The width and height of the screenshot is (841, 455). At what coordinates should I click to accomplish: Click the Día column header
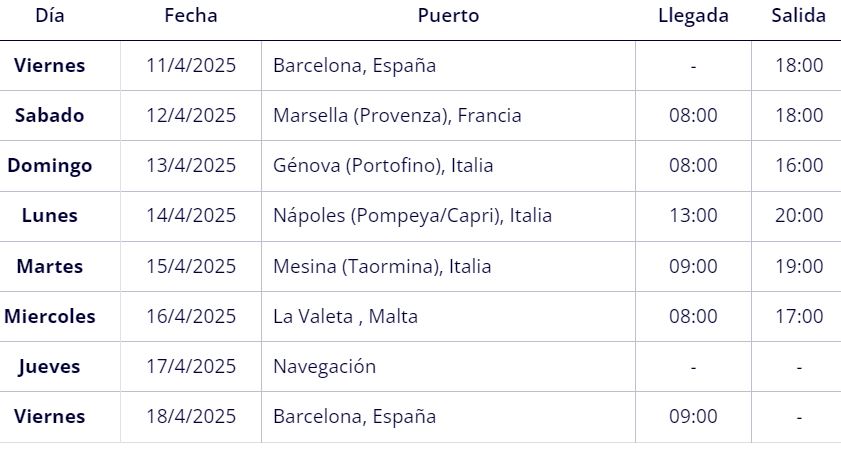pyautogui.click(x=50, y=16)
